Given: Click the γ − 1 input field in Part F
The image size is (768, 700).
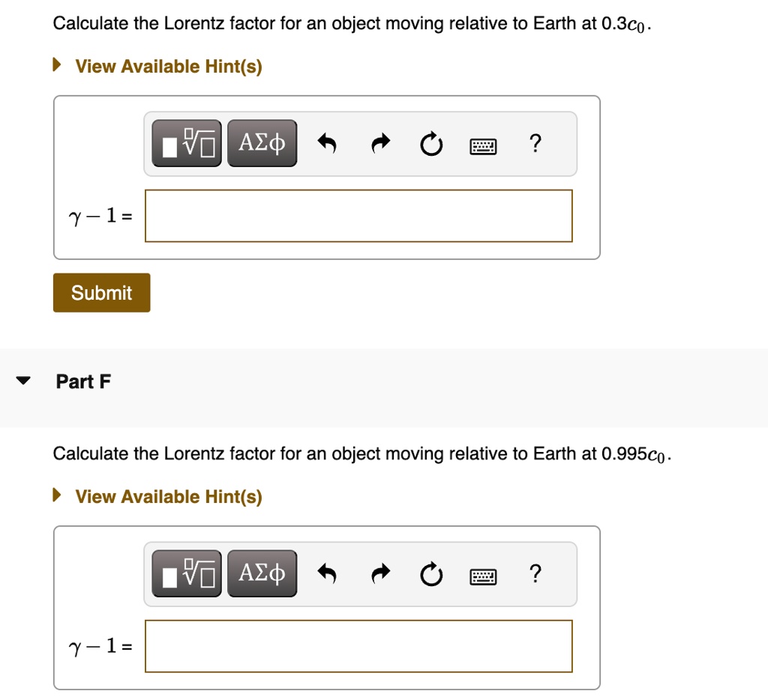Looking at the screenshot, I should click(358, 645).
